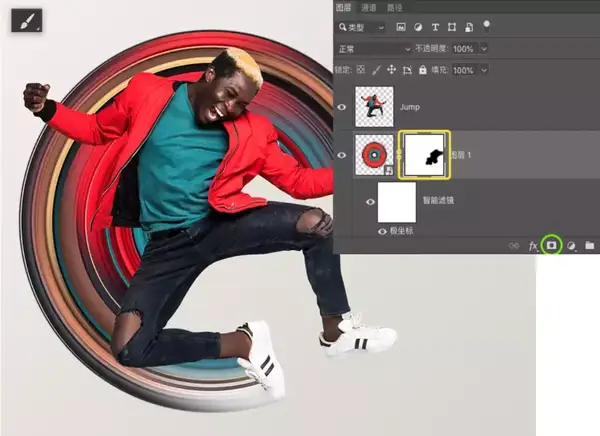Toggle the layer filter on/off switch
Screen dimensions: 600x436
(x=487, y=26)
